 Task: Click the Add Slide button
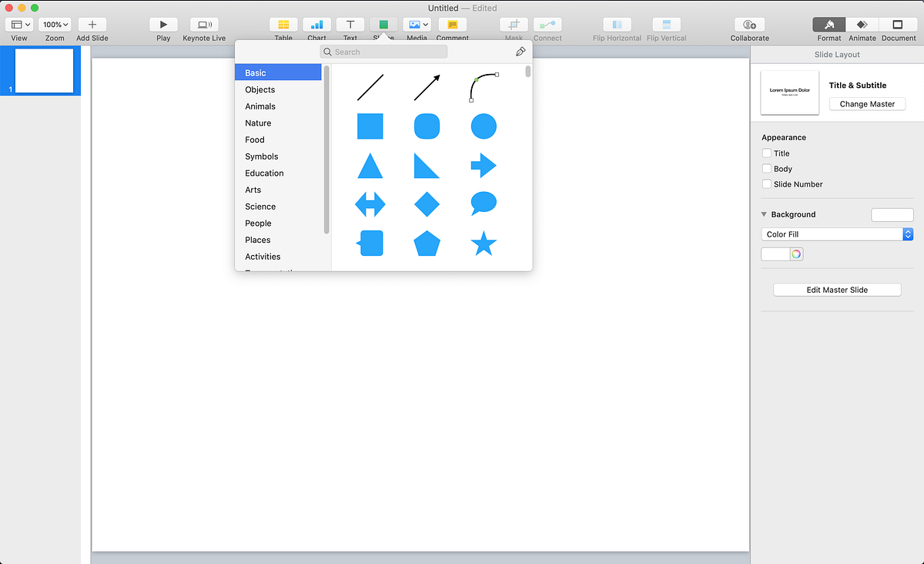(x=92, y=25)
